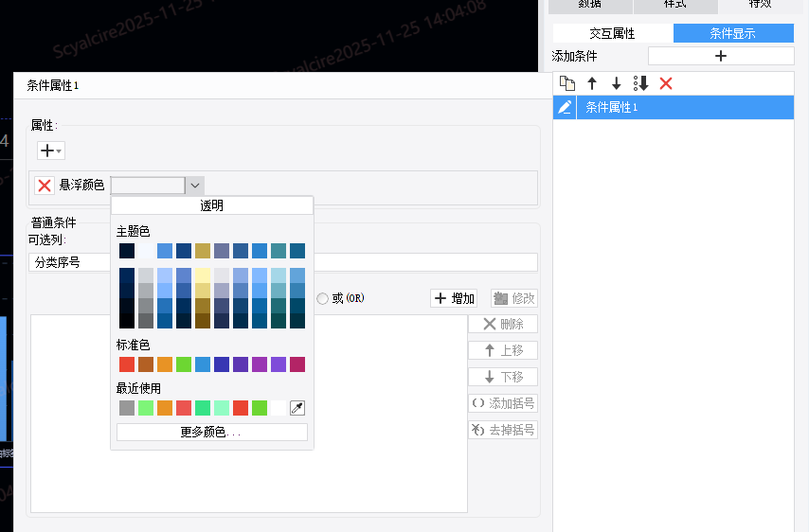809x532 pixels.
Task: Pick the white recently used swatch
Action: (279, 408)
